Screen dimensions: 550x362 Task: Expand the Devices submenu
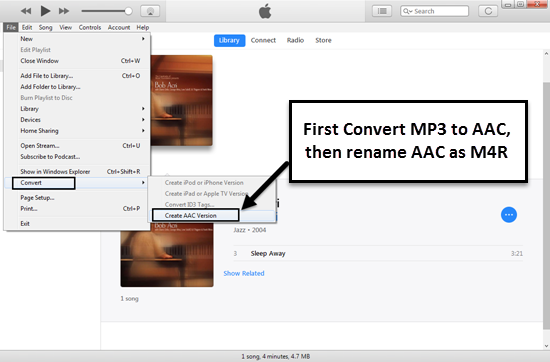(x=77, y=120)
